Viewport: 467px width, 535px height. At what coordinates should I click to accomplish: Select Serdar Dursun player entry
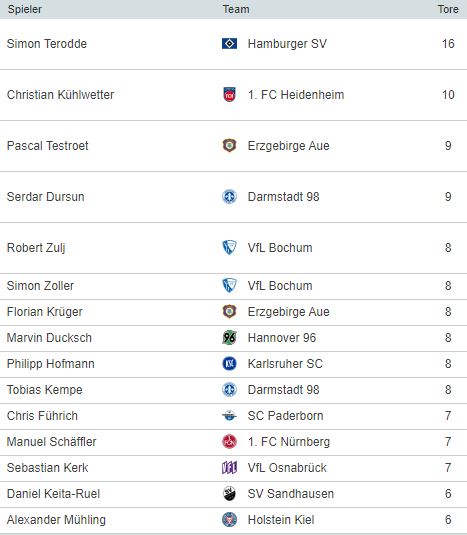(x=45, y=197)
